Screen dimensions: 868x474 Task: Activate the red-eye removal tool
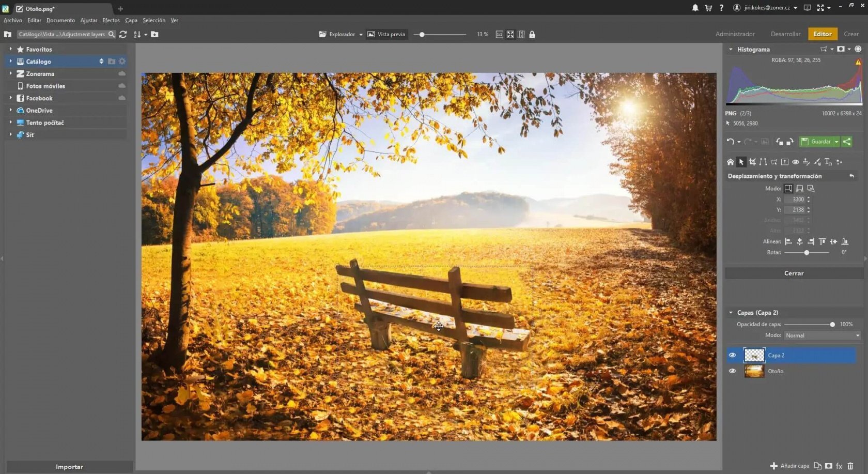(x=796, y=162)
